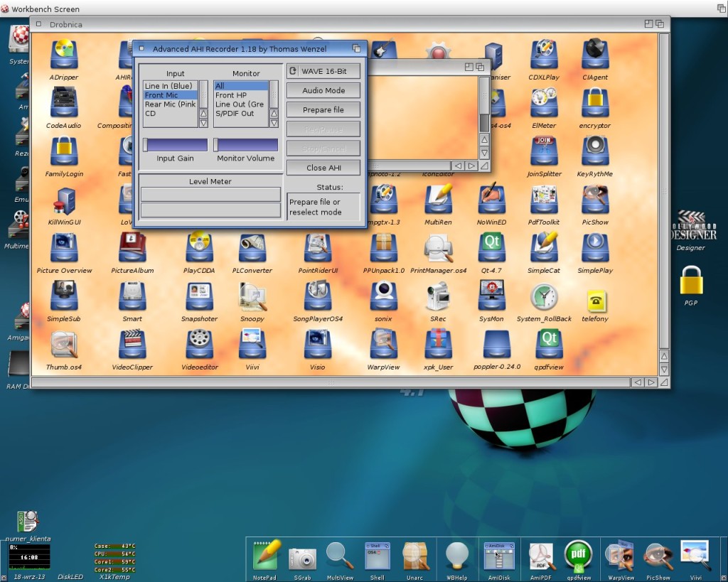
Task: Open the CDXLPlay icon
Action: [544, 55]
